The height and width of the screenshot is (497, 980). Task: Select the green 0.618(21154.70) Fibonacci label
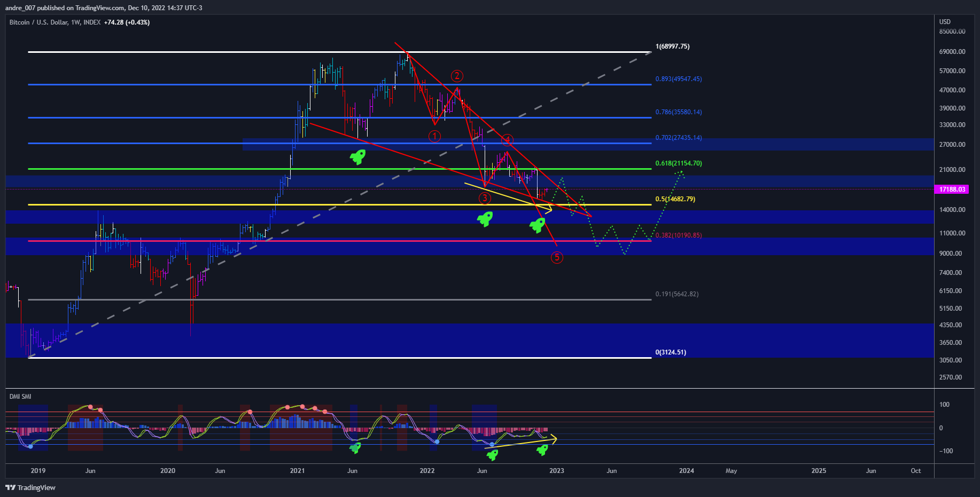(x=679, y=163)
